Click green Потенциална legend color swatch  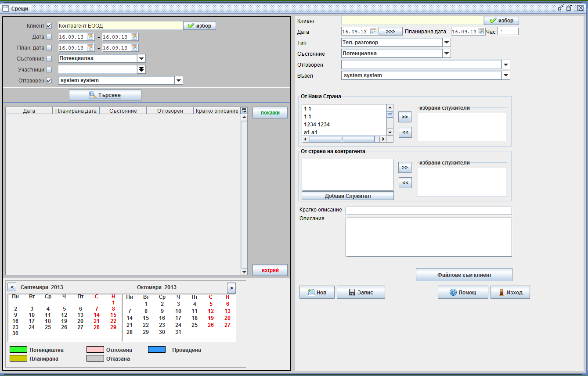(18, 350)
